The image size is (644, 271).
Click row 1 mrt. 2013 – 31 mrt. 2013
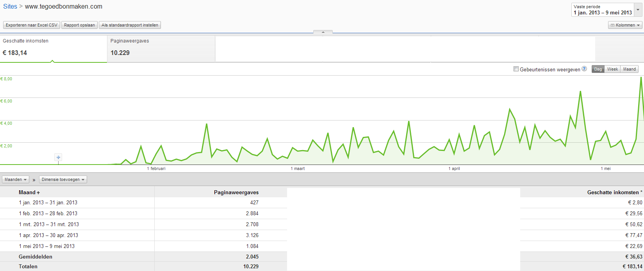click(x=322, y=224)
